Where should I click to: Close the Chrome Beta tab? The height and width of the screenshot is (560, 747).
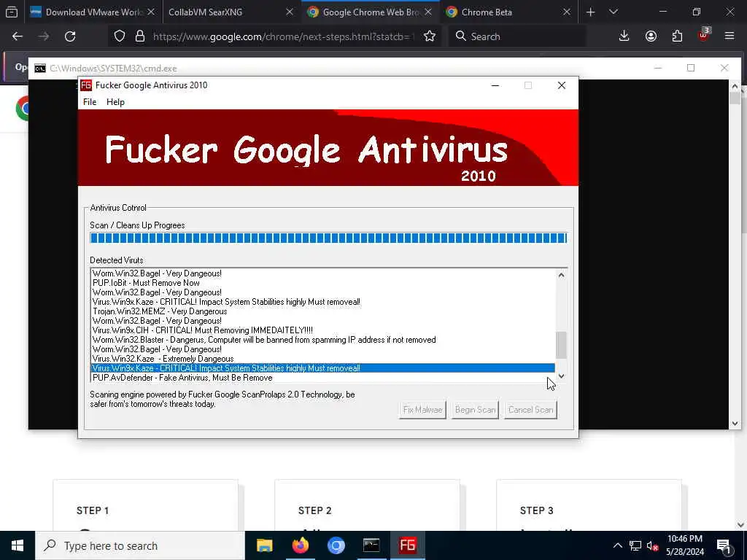(x=566, y=12)
